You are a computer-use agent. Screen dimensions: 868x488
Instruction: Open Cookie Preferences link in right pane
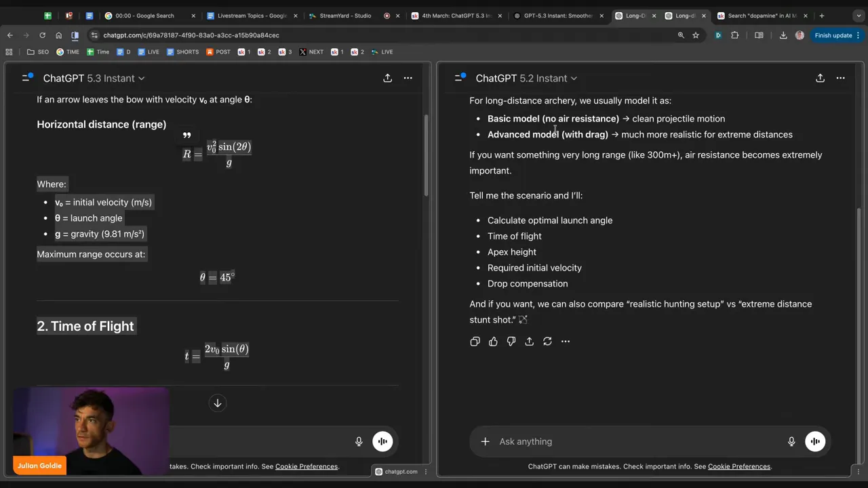[738, 466]
